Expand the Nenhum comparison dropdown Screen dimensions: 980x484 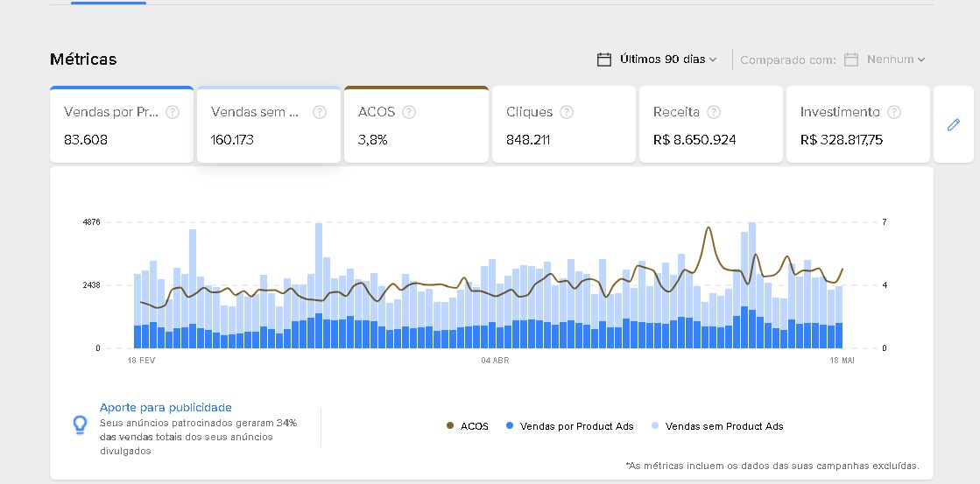click(895, 60)
